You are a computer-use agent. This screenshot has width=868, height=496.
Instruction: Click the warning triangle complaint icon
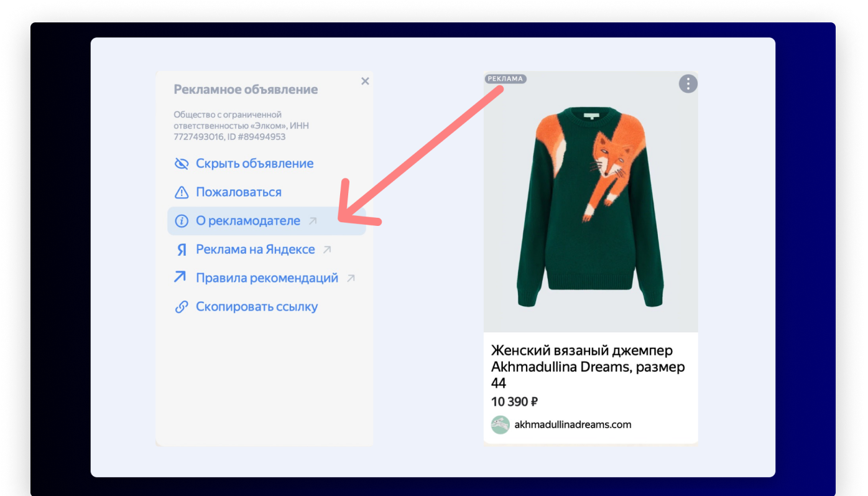(180, 192)
